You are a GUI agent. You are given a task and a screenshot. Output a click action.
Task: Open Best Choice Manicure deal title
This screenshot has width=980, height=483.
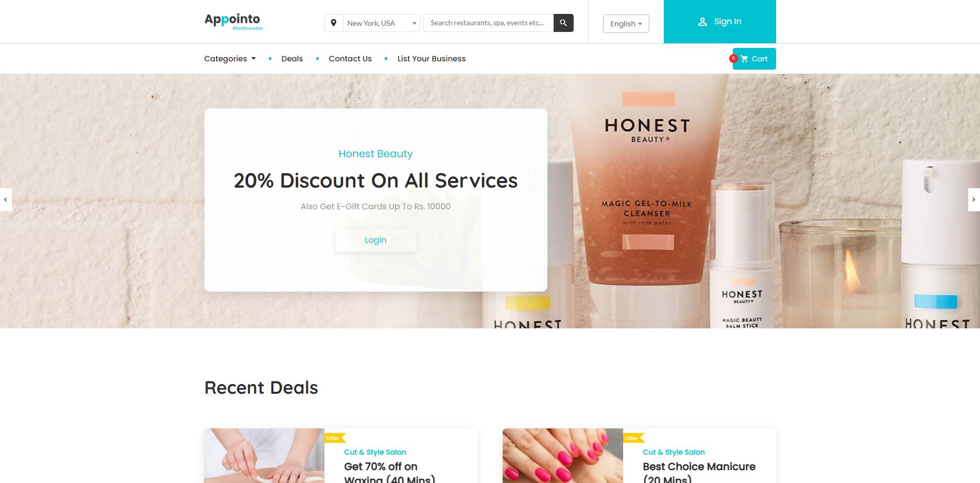click(x=699, y=473)
